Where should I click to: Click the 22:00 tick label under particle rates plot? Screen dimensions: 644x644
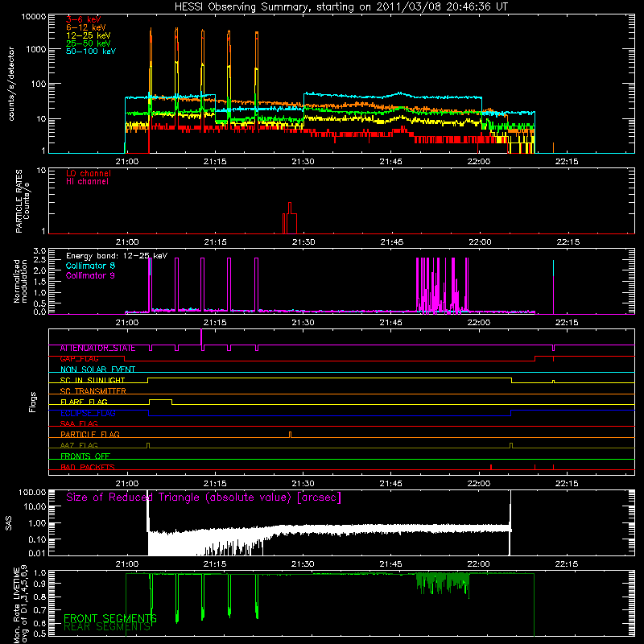(x=480, y=242)
